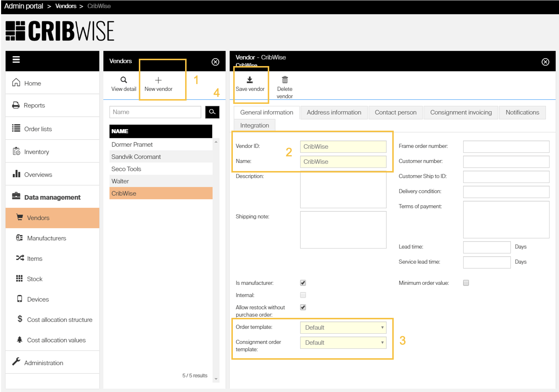The height and width of the screenshot is (392, 559).
Task: Toggle the hamburger menu icon
Action: coord(16,59)
